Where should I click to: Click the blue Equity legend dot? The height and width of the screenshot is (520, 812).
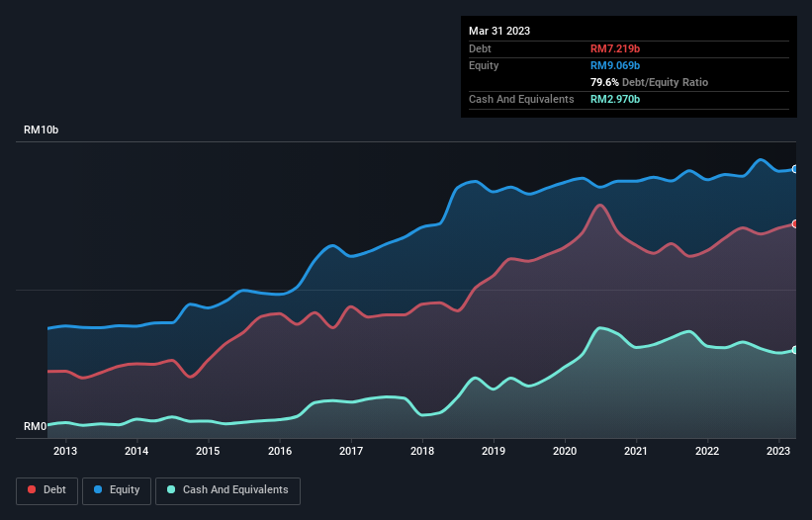(98, 489)
